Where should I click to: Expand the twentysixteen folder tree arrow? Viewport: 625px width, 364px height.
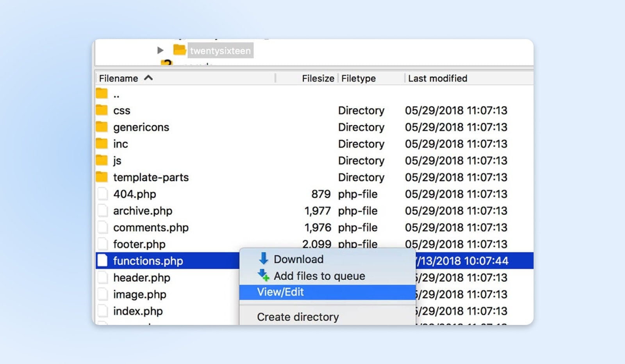coord(160,50)
